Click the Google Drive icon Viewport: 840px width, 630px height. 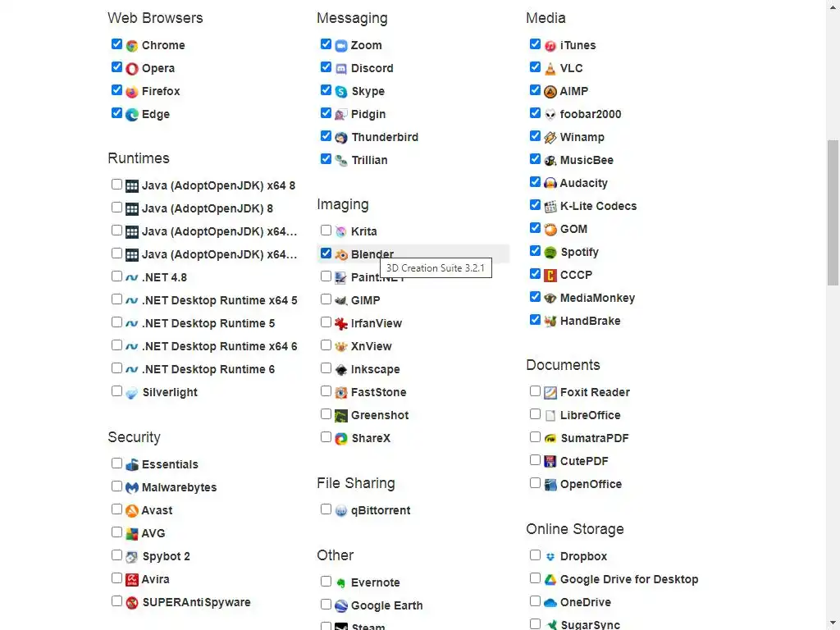550,580
